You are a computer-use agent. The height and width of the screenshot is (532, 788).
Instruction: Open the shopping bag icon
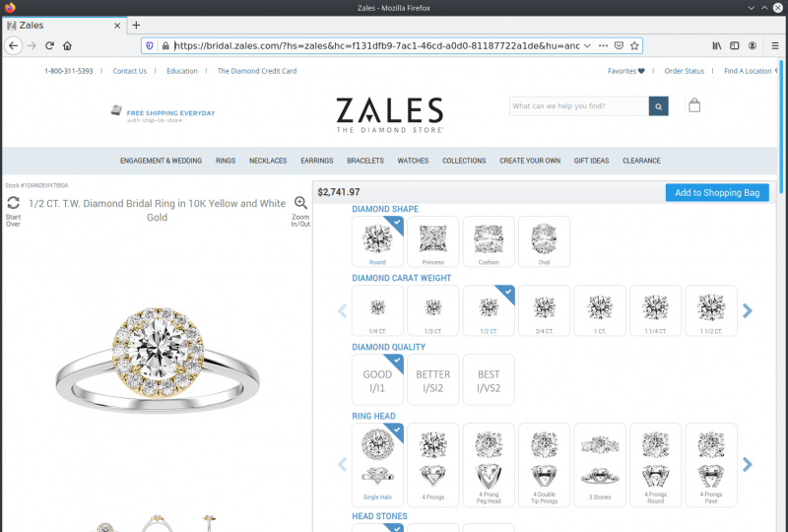pyautogui.click(x=694, y=105)
